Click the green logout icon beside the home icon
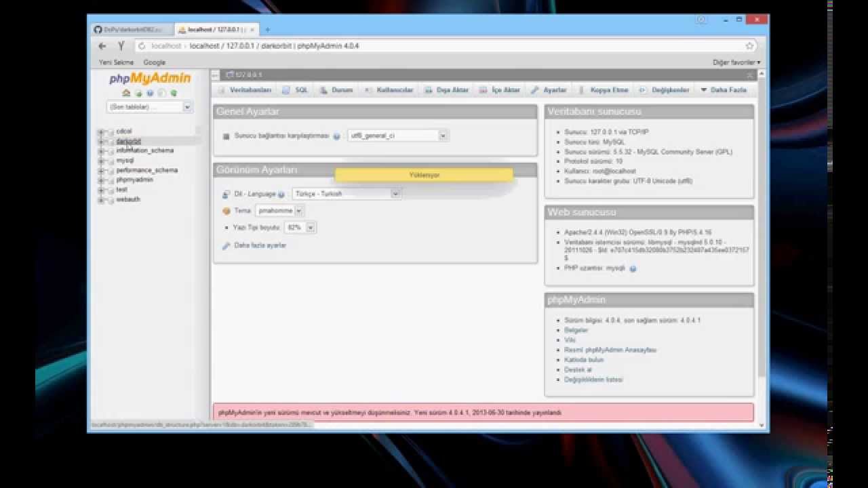Viewport: 868px width, 488px height. coord(138,94)
